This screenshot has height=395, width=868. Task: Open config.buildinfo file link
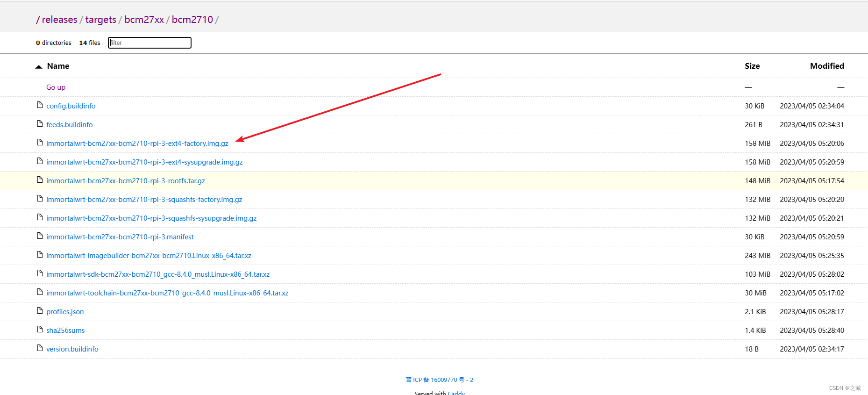click(x=71, y=106)
